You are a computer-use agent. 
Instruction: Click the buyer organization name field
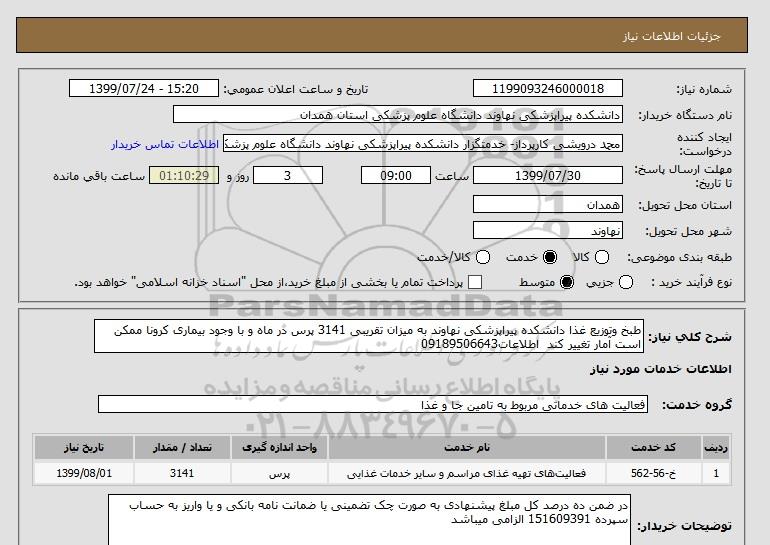coord(398,114)
